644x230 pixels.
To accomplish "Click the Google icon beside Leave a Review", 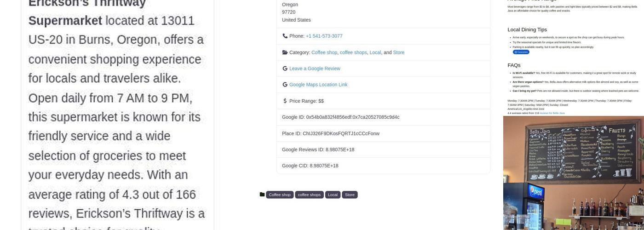I will point(285,69).
